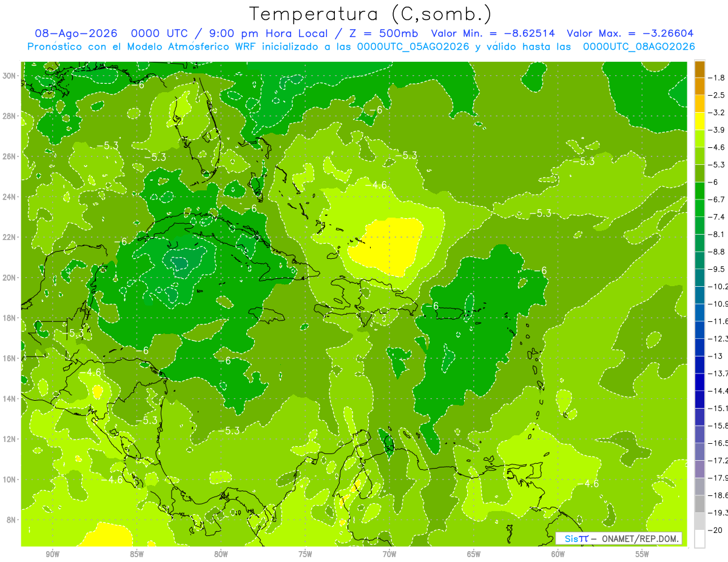The image size is (728, 562).
Task: Click the latitude label '26N'
Action: (x=10, y=156)
